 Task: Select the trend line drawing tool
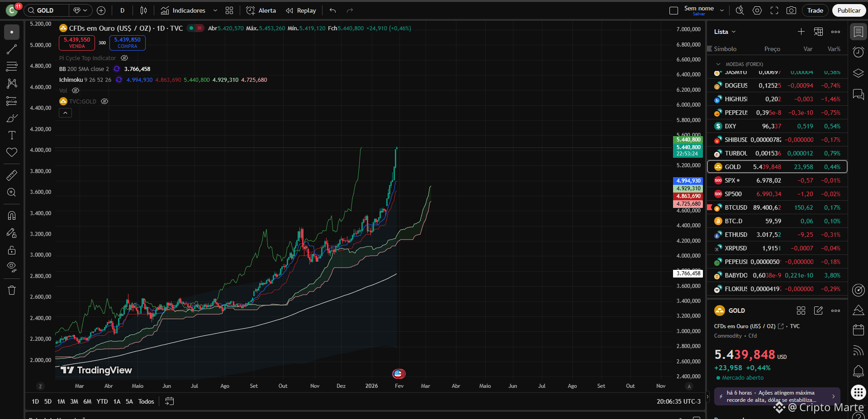tap(12, 49)
